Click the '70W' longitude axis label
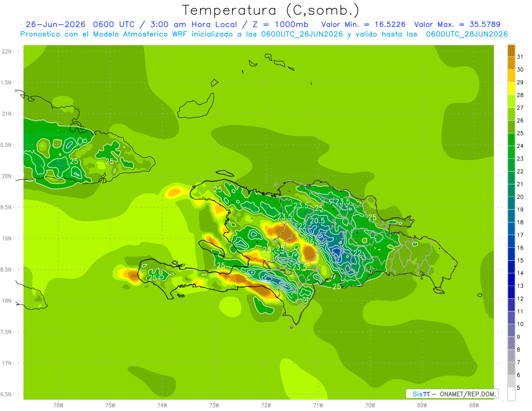 click(x=370, y=405)
